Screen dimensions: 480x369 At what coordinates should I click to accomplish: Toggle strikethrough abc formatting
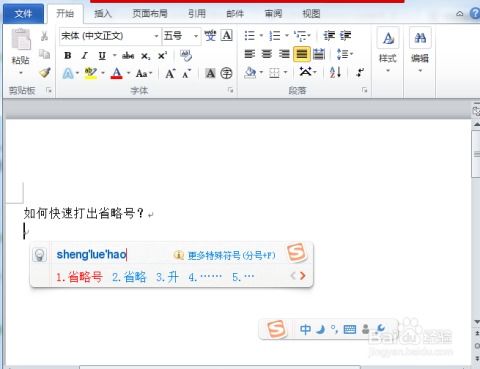(x=128, y=56)
